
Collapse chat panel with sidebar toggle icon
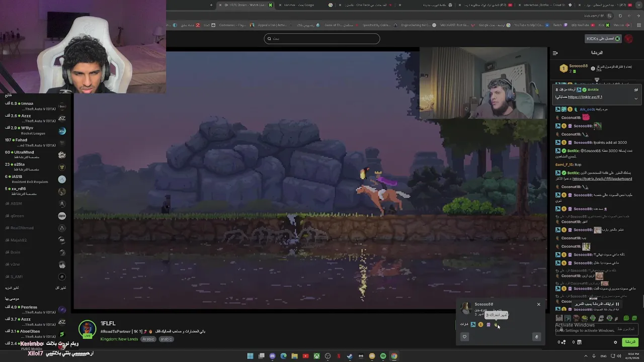point(555,53)
